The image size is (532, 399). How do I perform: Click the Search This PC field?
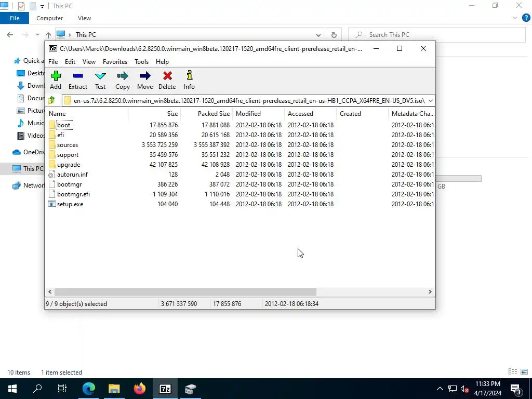[437, 35]
